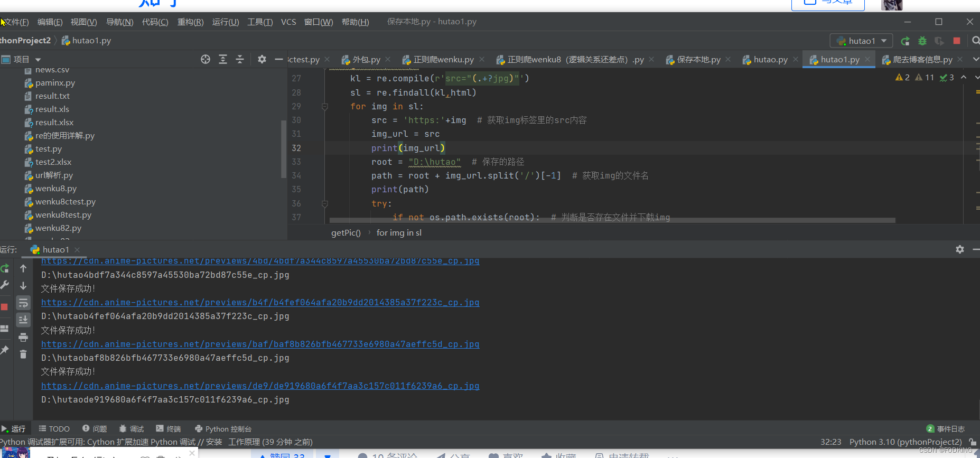Viewport: 980px width, 458px height.
Task: Toggle scroll to end in console
Action: (23, 320)
